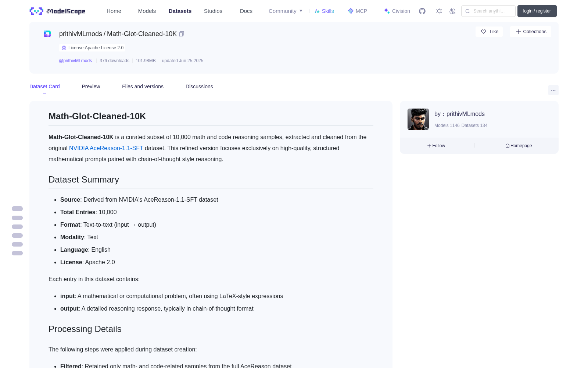Open the prithivMLmods profile photo
The height and width of the screenshot is (368, 588).
click(x=418, y=119)
